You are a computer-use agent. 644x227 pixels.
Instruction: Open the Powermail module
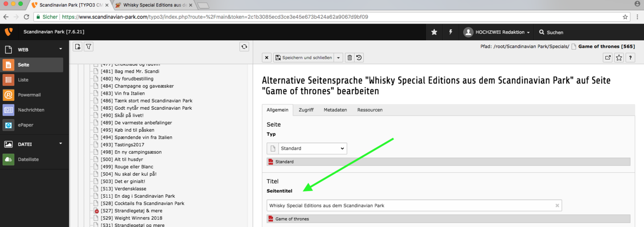[x=29, y=95]
